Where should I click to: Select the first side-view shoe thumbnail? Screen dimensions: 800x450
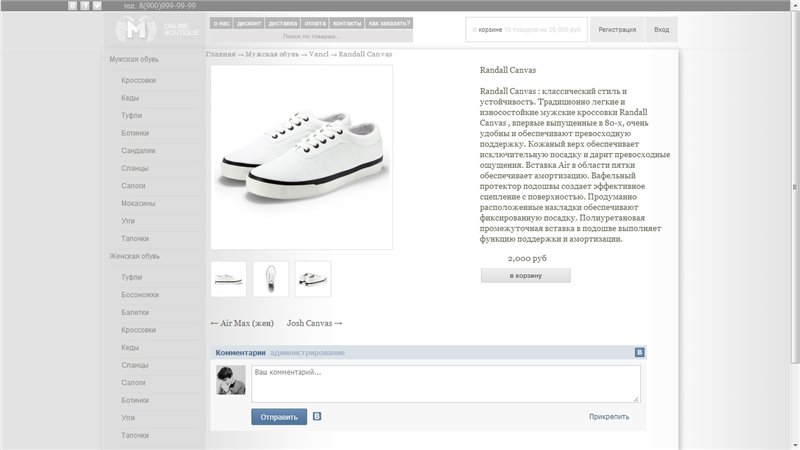point(229,279)
